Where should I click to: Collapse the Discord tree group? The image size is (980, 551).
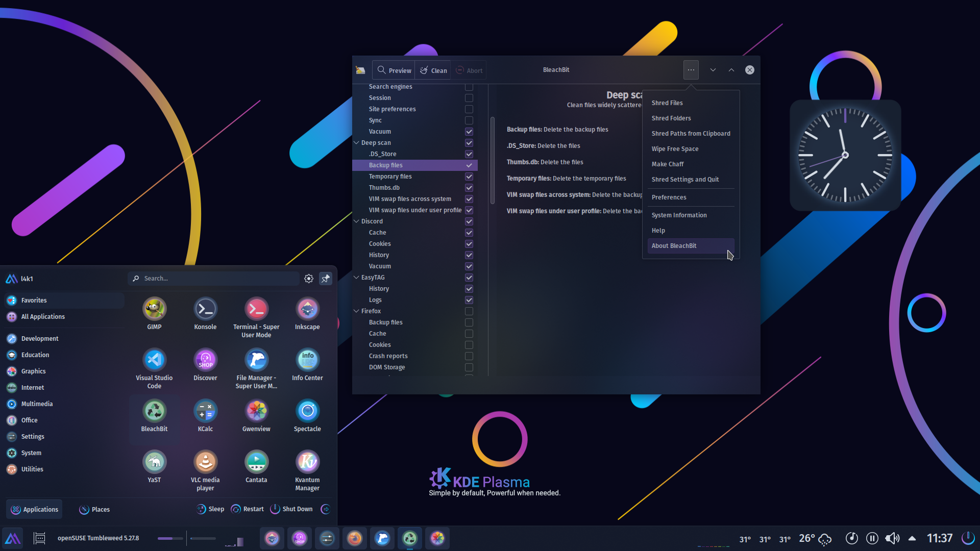point(356,221)
